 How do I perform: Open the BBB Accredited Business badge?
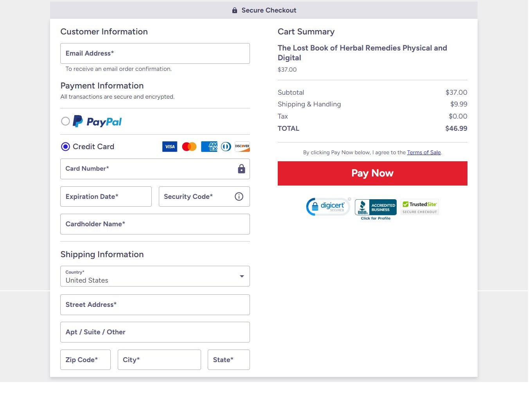(376, 208)
